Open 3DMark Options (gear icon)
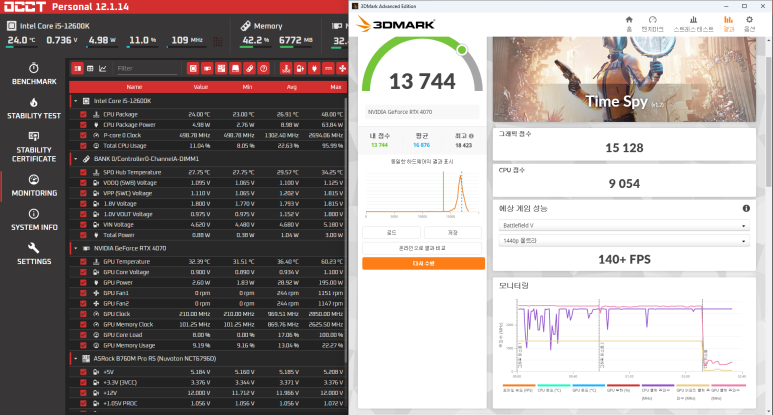 [x=749, y=24]
